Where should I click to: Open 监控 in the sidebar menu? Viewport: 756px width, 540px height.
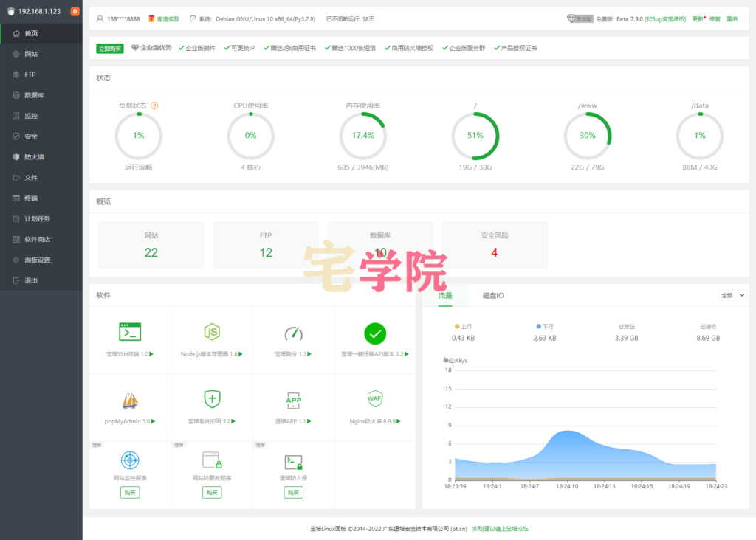click(x=41, y=116)
